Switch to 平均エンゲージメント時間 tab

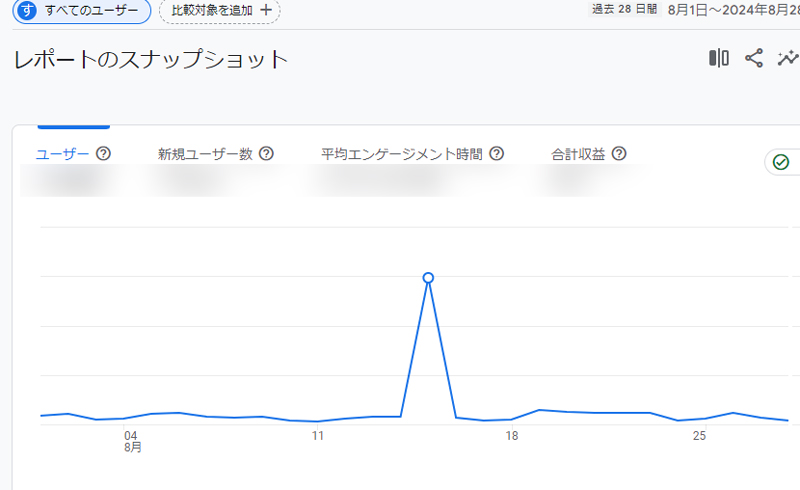point(402,154)
